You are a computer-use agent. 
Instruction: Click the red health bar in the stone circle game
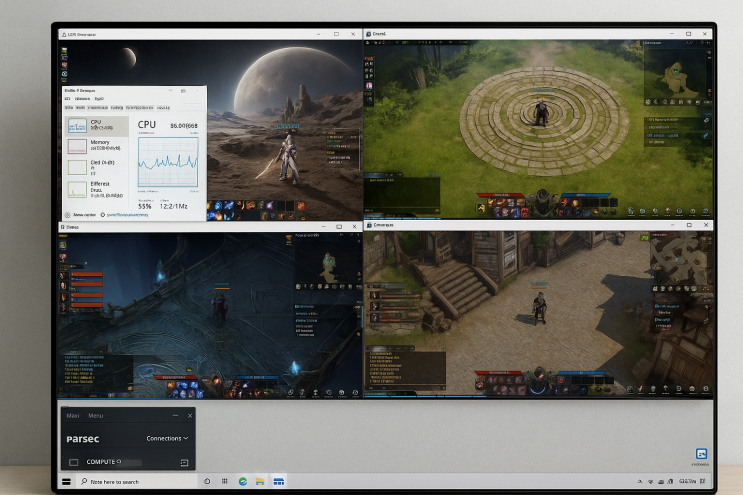500,194
